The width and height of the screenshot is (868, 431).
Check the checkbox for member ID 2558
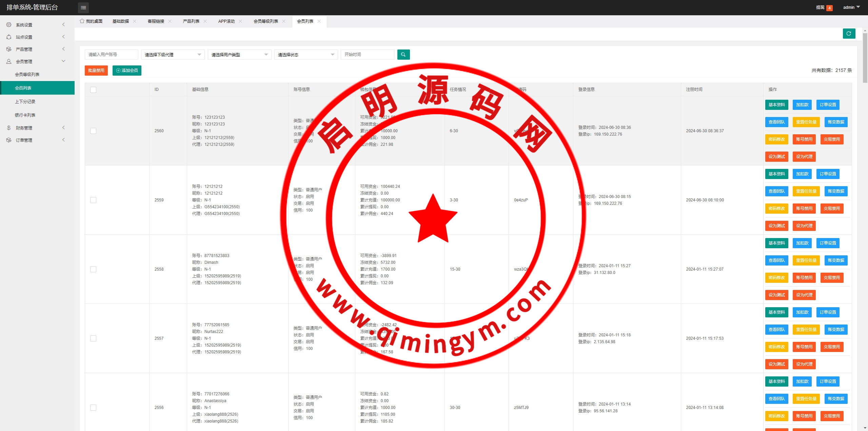pyautogui.click(x=93, y=269)
